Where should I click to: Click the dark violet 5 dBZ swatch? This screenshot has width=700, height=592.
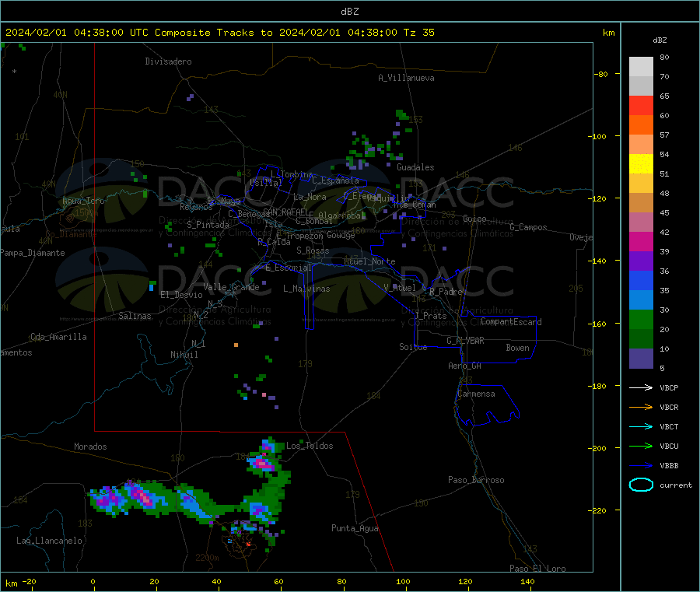[641, 359]
